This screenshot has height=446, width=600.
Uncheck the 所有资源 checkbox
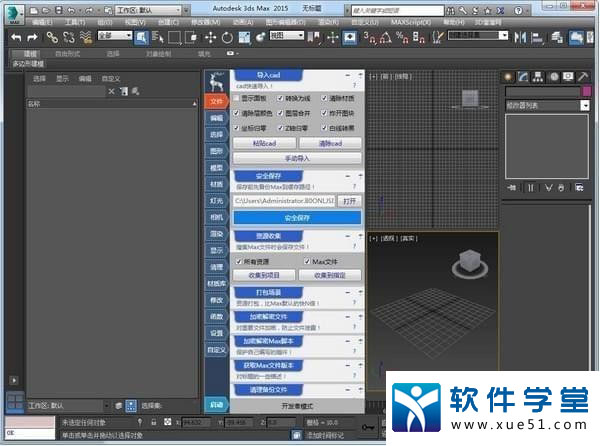[239, 262]
